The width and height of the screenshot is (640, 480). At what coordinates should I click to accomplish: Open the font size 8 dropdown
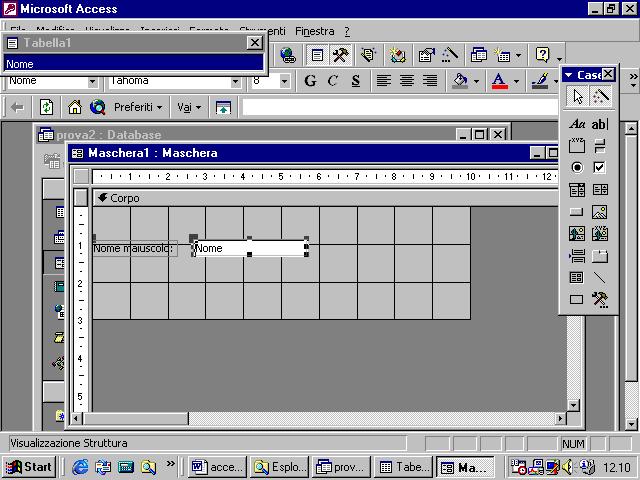tap(284, 82)
